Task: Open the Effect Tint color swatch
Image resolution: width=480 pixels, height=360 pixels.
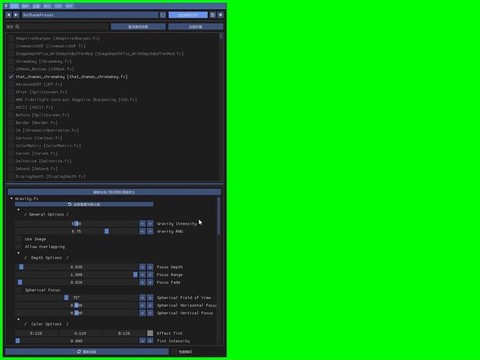Action: (x=150, y=333)
